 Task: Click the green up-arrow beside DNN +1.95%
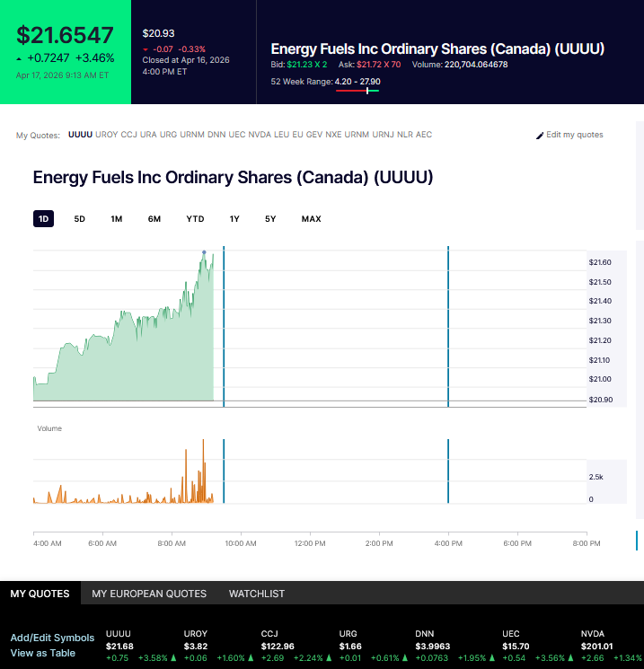(x=491, y=658)
